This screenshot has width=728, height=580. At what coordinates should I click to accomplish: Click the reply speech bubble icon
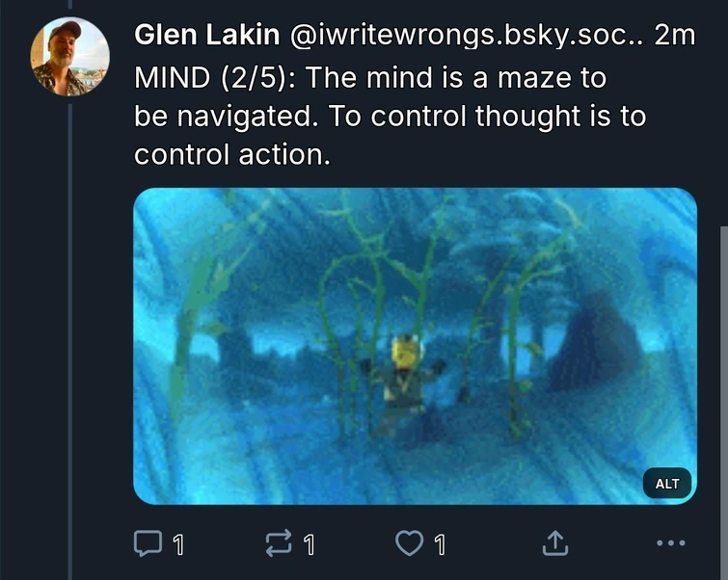coord(146,544)
